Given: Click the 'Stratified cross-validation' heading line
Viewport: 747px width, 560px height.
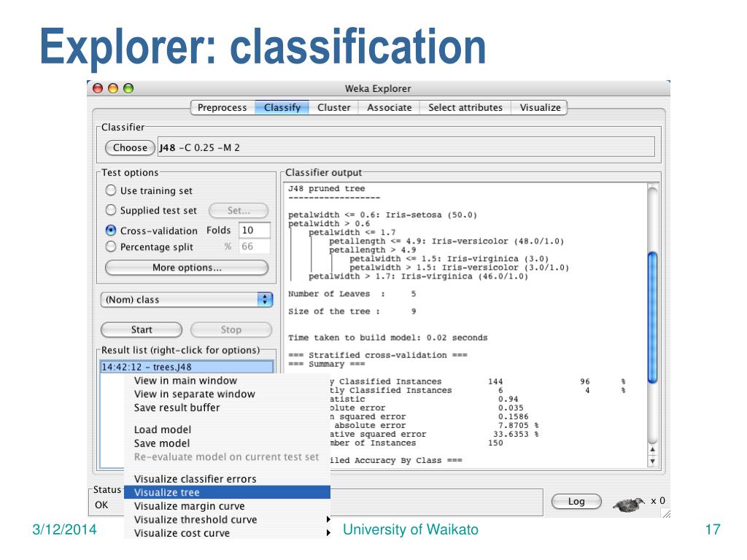Looking at the screenshot, I should [x=377, y=355].
